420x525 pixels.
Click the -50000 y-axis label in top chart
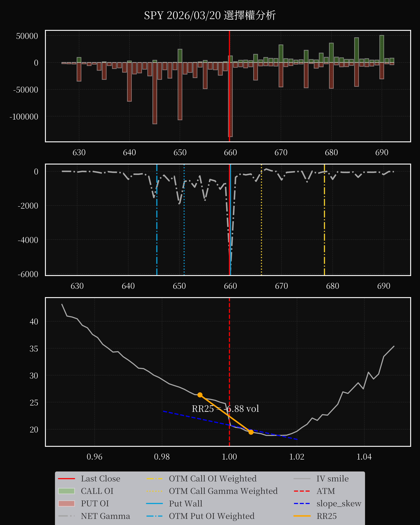tap(26, 90)
